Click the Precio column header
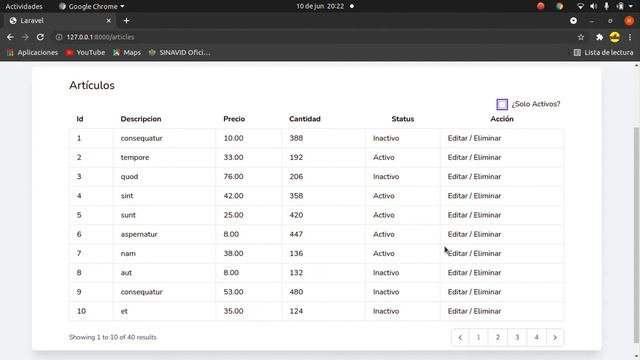This screenshot has width=640, height=360. 234,119
